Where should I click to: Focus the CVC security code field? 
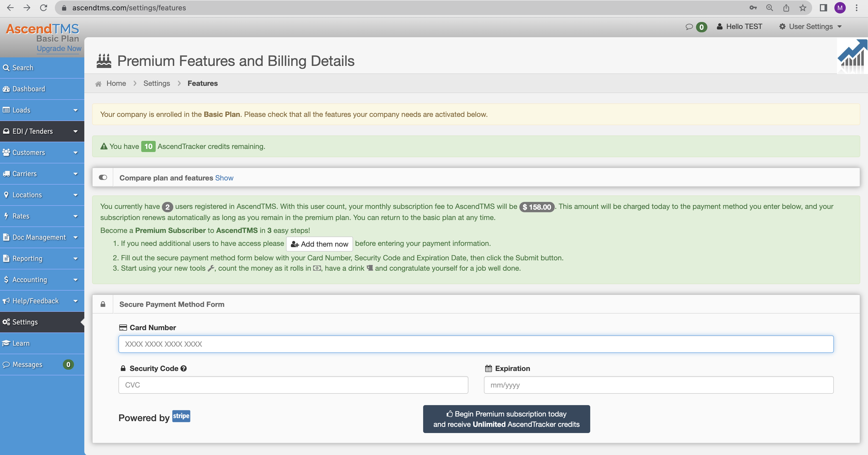(x=293, y=385)
